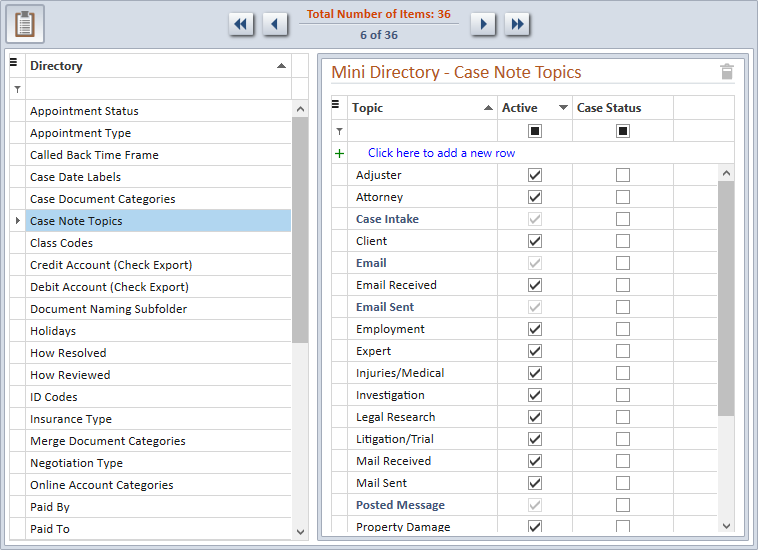
Task: Click the Topic filter funnel icon
Action: (339, 131)
